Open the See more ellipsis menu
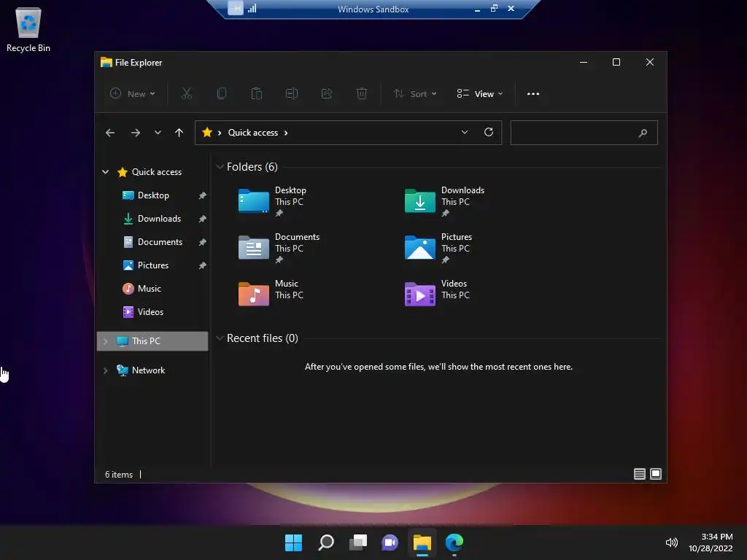 [533, 94]
